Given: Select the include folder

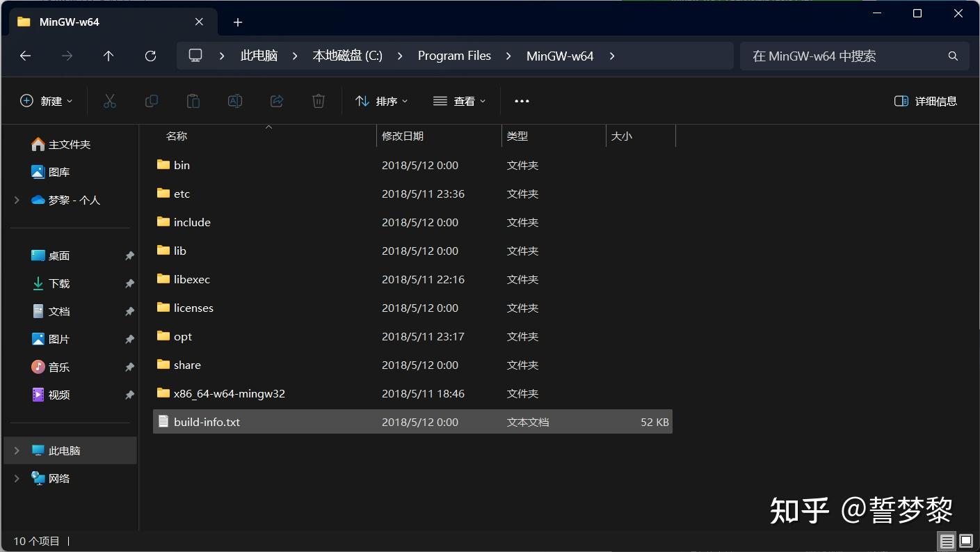Looking at the screenshot, I should 412,222.
